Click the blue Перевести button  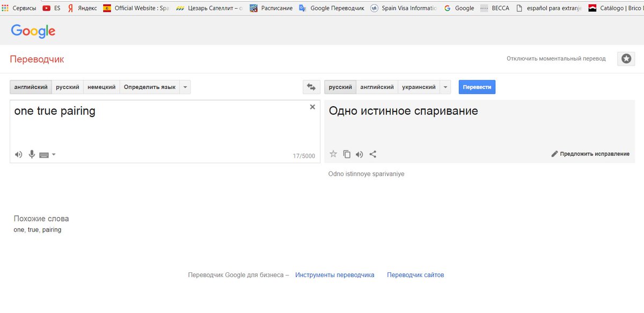(x=477, y=87)
